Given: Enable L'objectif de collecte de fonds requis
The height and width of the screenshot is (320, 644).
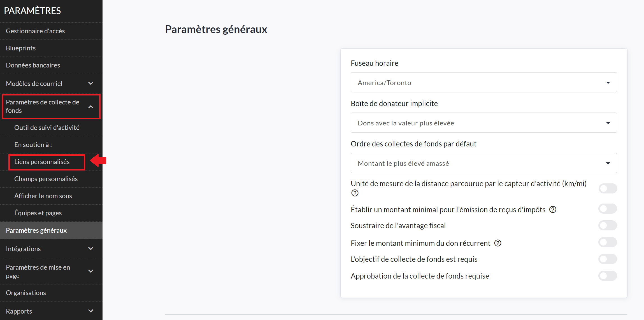Looking at the screenshot, I should point(607,259).
